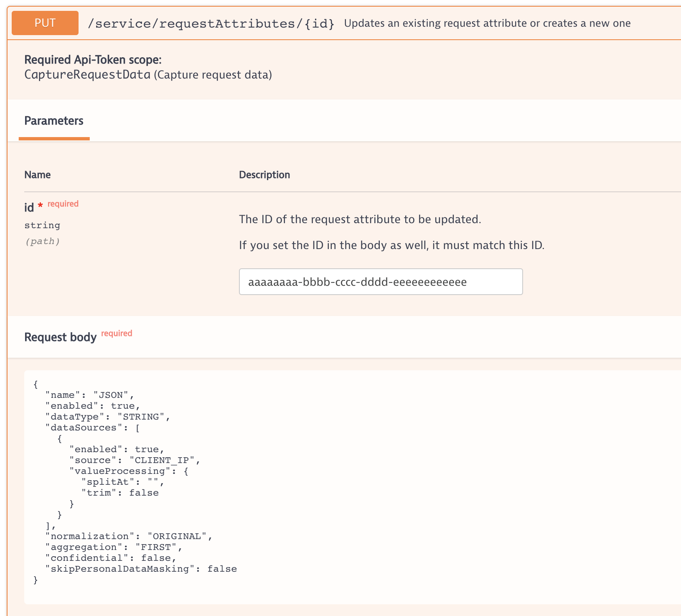The width and height of the screenshot is (681, 616).
Task: Click the "dataType": "STRING" line in body
Action: (108, 417)
